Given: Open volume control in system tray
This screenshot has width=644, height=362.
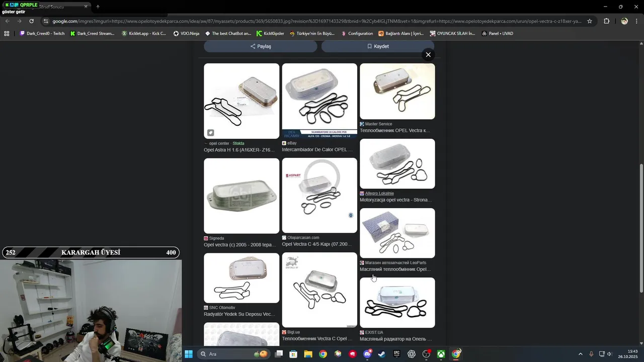Looking at the screenshot, I should (610, 354).
